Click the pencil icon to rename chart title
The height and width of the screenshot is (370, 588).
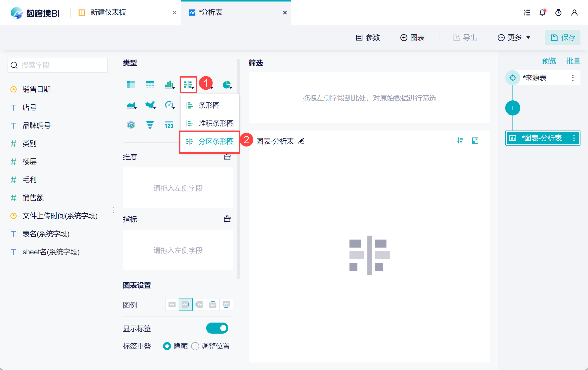click(x=302, y=141)
